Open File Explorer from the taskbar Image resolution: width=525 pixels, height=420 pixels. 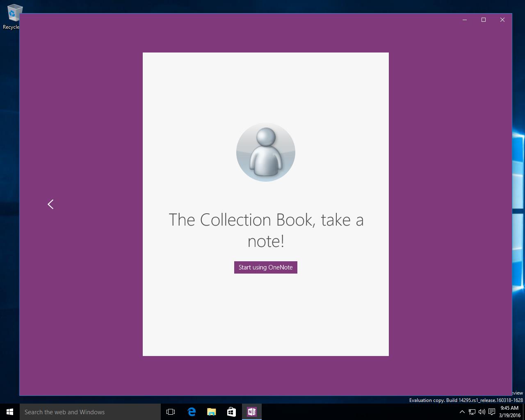212,412
